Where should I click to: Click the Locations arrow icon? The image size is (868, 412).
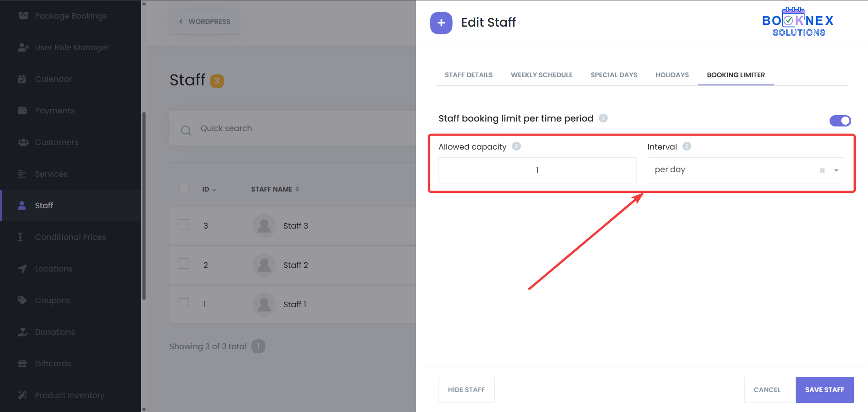click(x=22, y=269)
